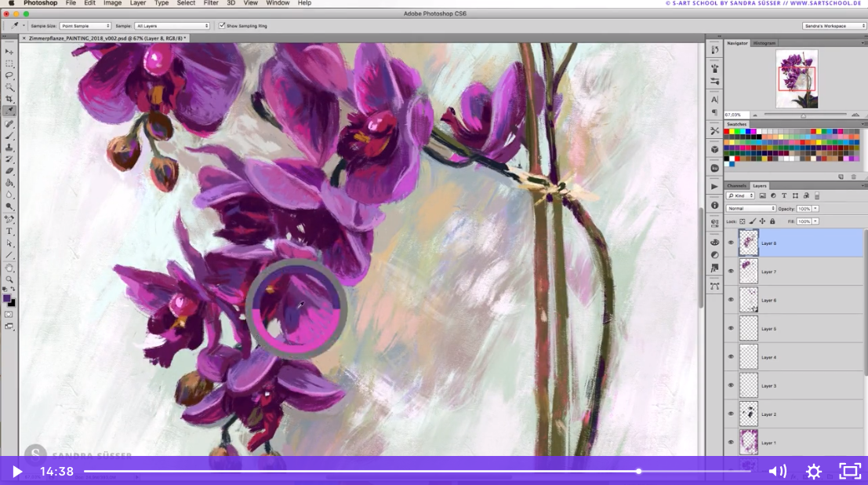
Task: Select the Eyedropper tool in toolbox
Action: (x=9, y=111)
